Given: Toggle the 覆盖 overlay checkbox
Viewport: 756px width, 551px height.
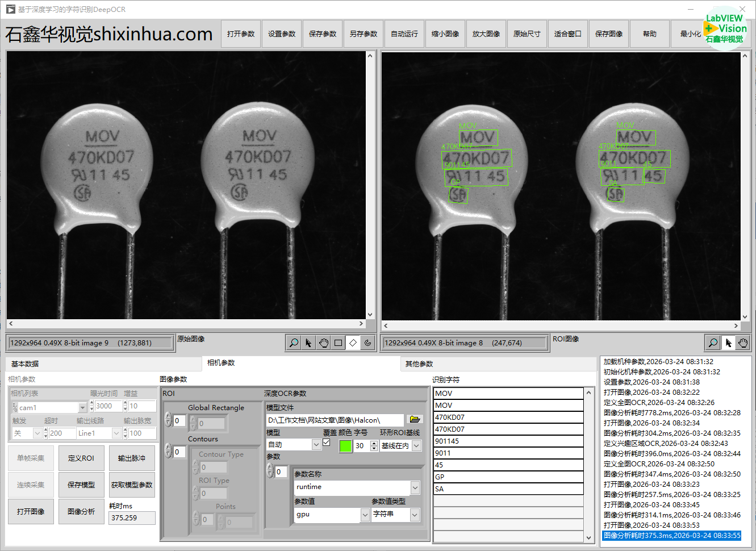Looking at the screenshot, I should pos(327,443).
